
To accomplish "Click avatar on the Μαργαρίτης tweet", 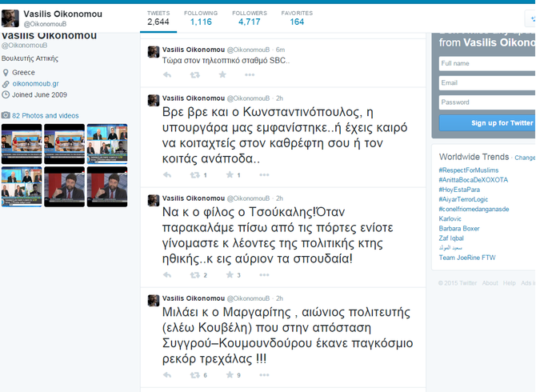I will (154, 300).
